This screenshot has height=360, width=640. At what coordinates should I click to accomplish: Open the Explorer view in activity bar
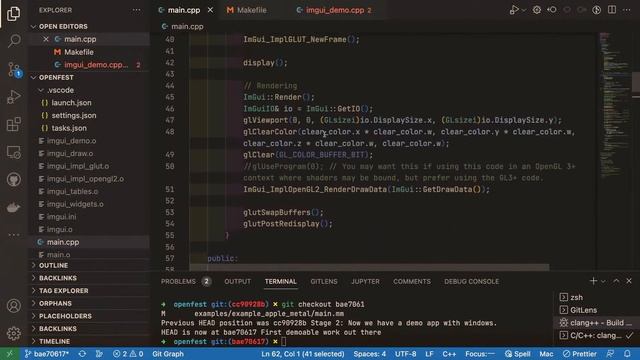[13, 13]
